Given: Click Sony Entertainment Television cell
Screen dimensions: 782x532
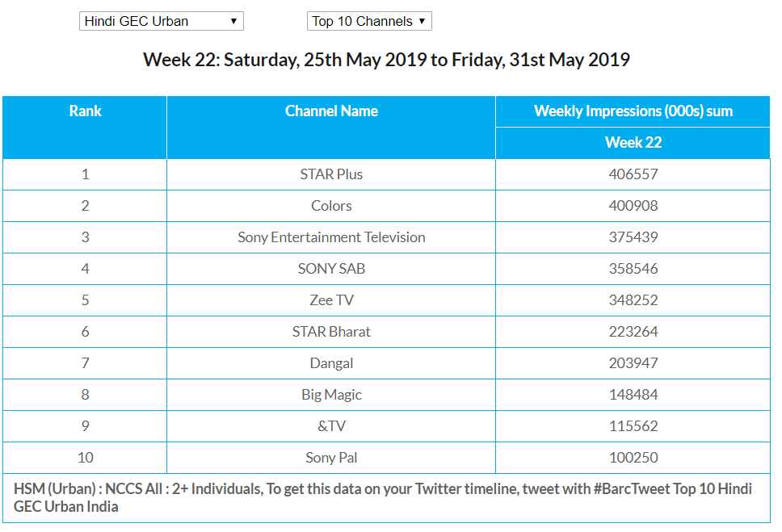Looking at the screenshot, I should (331, 237).
